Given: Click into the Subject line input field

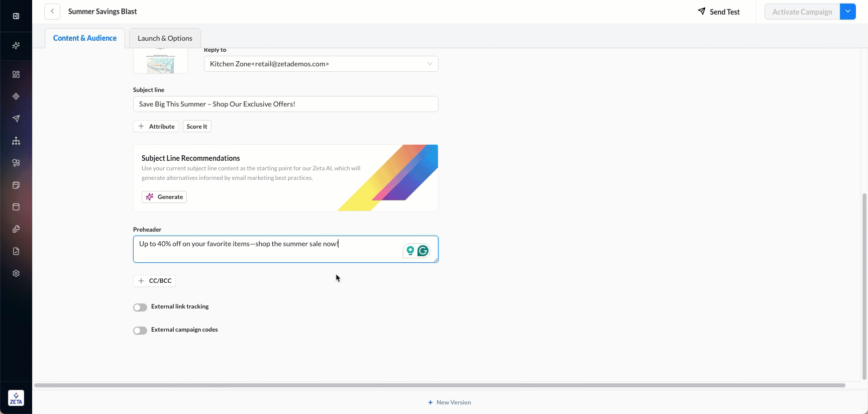Looking at the screenshot, I should click(x=285, y=104).
